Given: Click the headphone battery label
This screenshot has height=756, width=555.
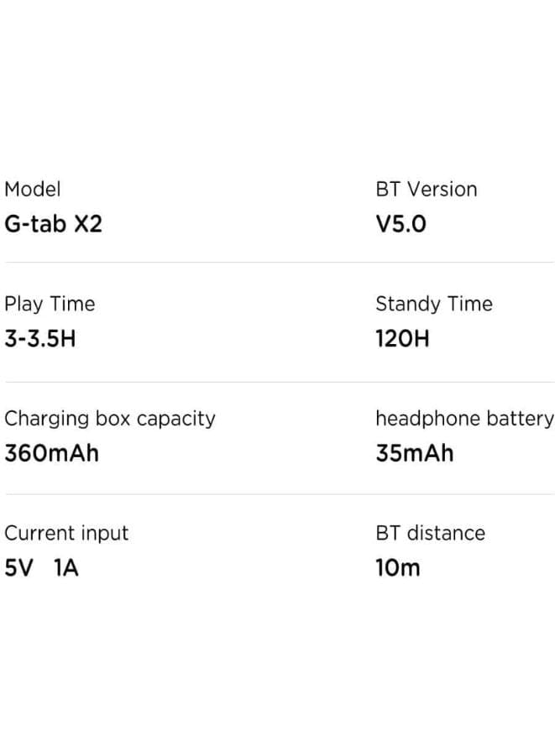Looking at the screenshot, I should coord(464,419).
